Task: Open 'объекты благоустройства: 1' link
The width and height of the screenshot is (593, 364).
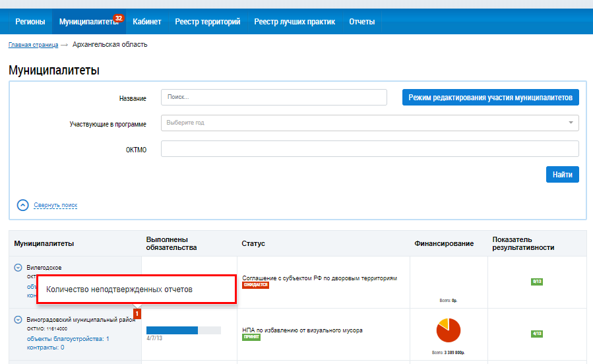Action: click(68, 339)
